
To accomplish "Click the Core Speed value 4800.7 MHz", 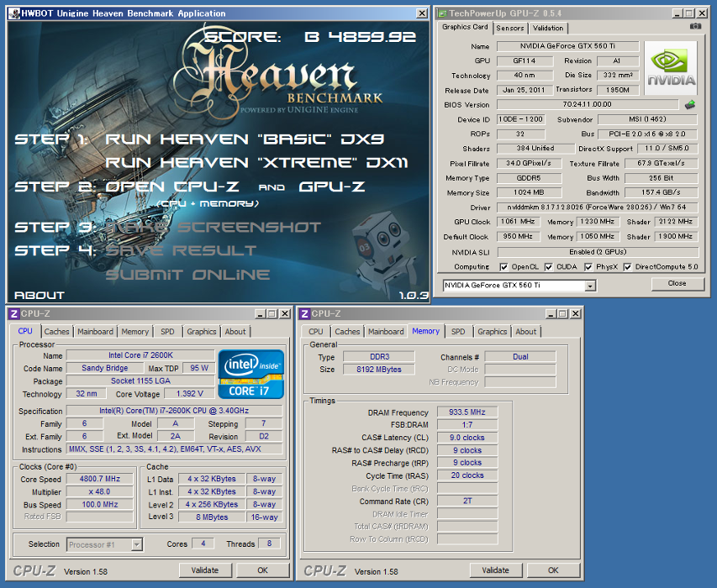I will click(100, 479).
